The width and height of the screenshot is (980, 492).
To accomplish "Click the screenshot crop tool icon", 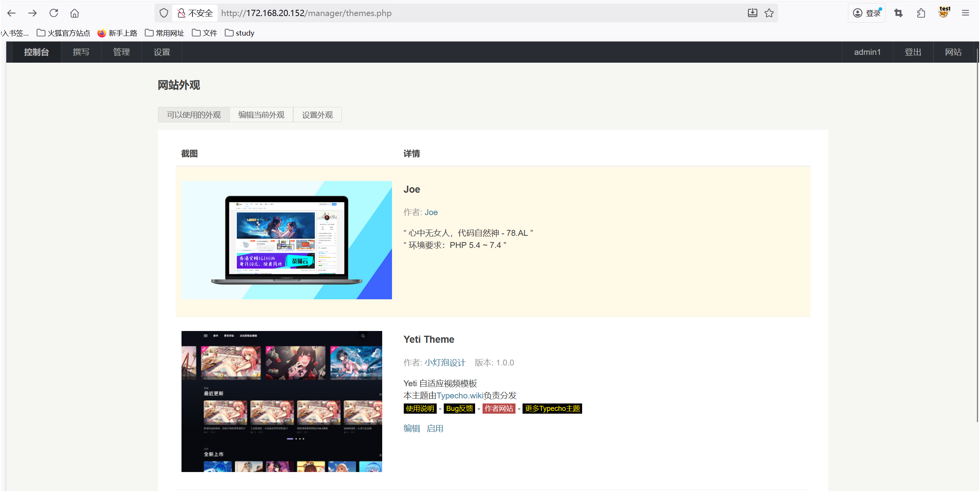I will (898, 13).
